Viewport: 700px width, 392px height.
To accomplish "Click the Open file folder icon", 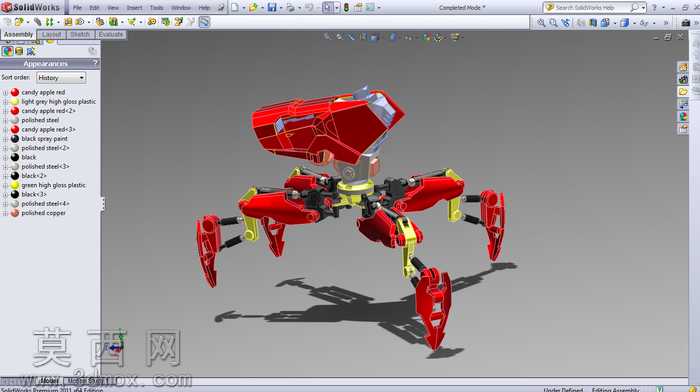I will click(x=253, y=8).
